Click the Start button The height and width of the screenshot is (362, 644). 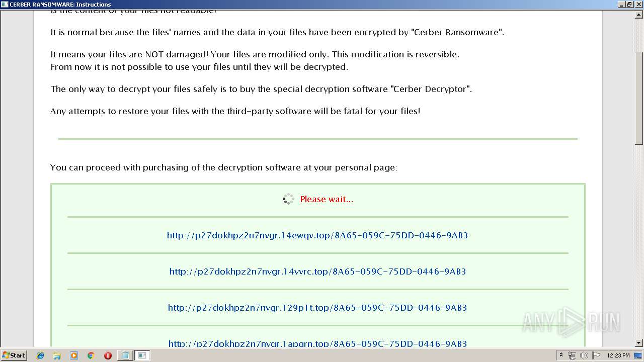14,355
